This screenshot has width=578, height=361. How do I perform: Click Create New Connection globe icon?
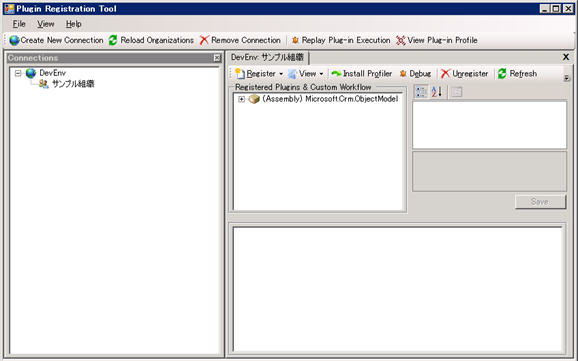coord(14,40)
